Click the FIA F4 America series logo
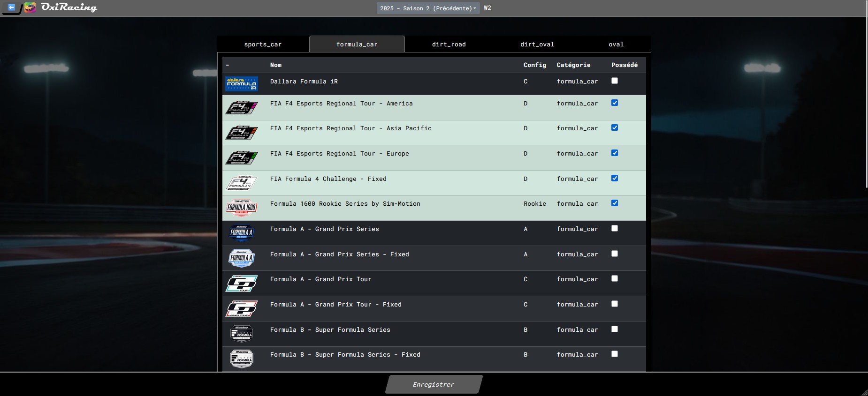The width and height of the screenshot is (868, 396). pos(242,108)
